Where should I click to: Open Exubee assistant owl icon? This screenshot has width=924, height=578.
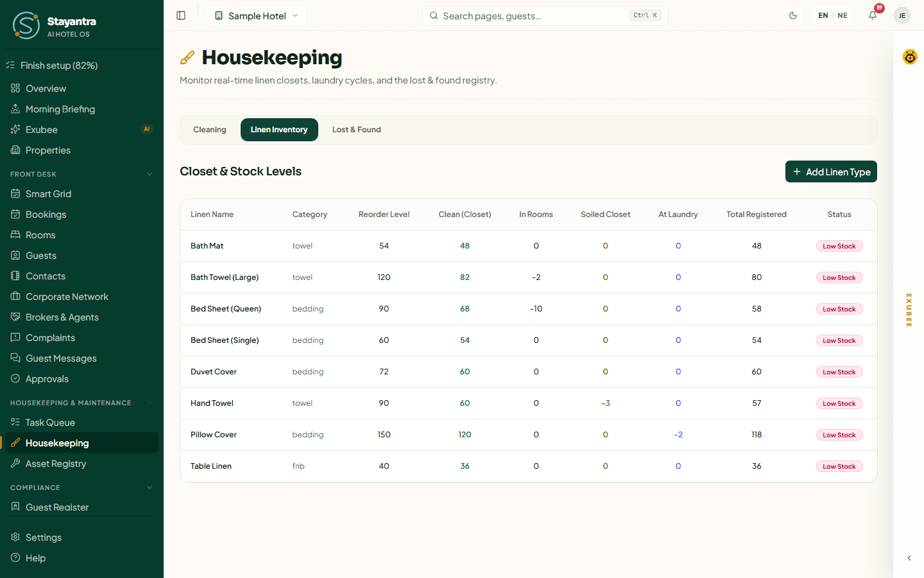(x=910, y=57)
